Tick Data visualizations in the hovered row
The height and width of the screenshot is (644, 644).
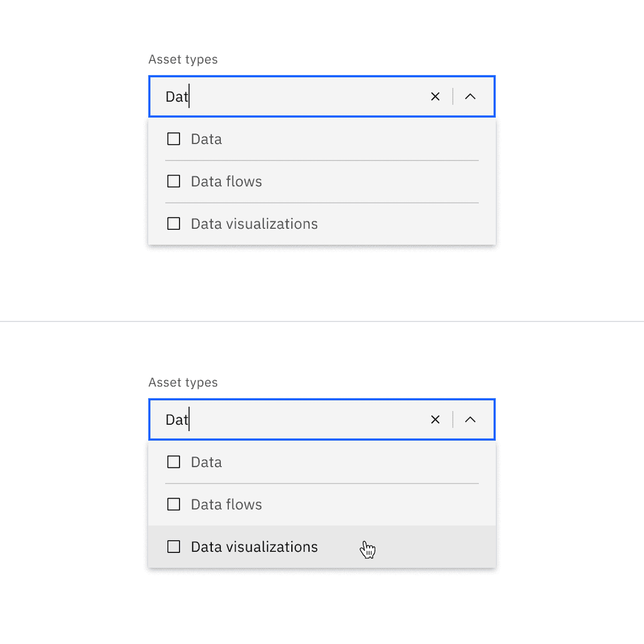173,547
